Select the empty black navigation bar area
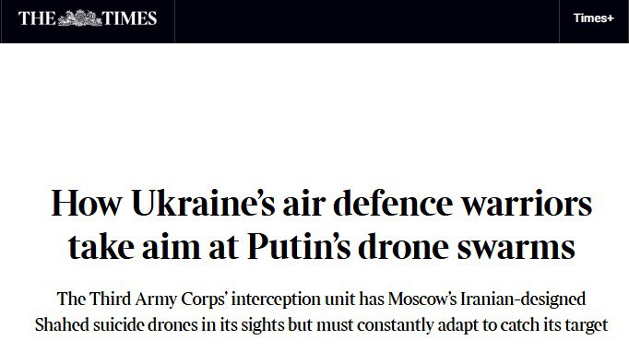629x364 pixels. (x=367, y=21)
